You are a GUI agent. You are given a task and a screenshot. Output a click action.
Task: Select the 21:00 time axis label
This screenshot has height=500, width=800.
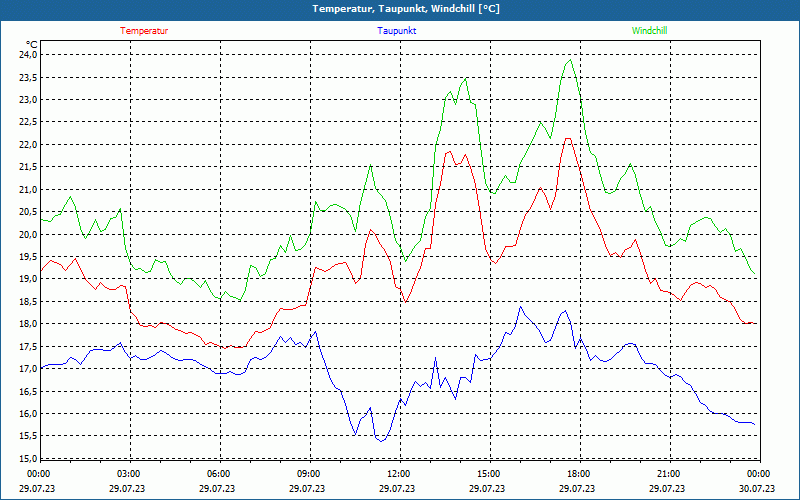(668, 474)
